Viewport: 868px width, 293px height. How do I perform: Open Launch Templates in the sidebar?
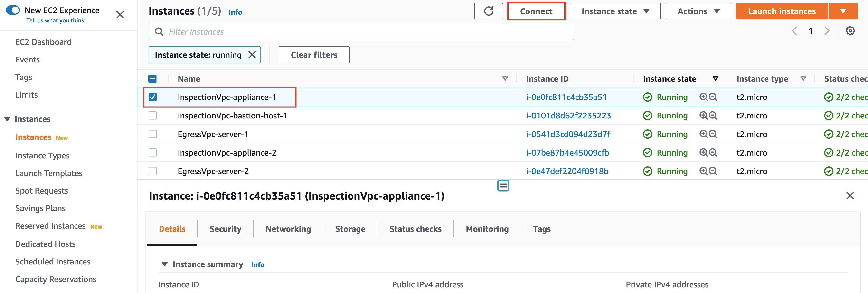coord(49,173)
